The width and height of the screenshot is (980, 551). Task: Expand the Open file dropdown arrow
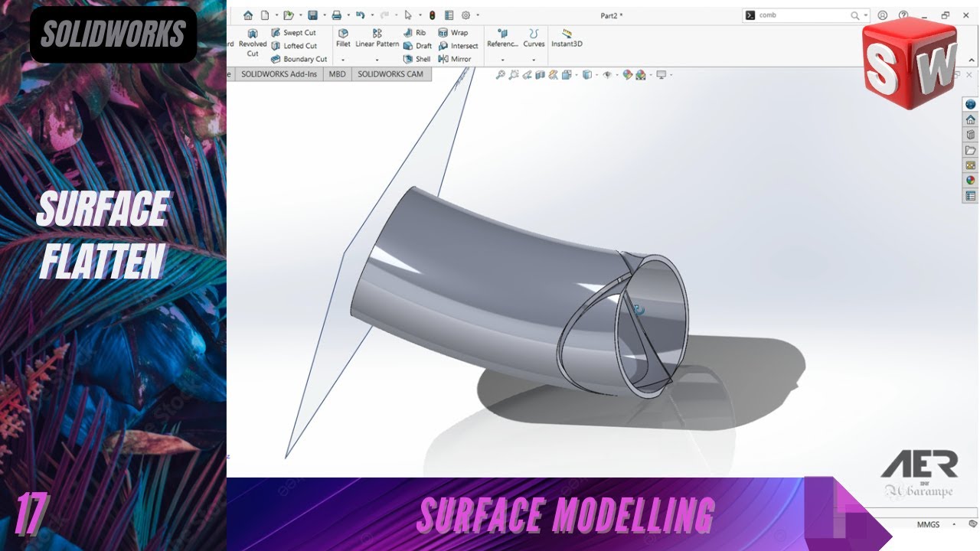(x=301, y=15)
